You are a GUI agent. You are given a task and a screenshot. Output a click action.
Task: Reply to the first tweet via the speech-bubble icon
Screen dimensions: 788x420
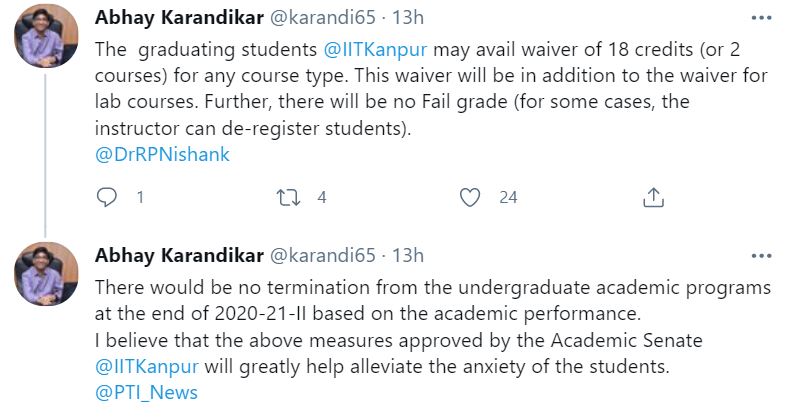click(107, 197)
